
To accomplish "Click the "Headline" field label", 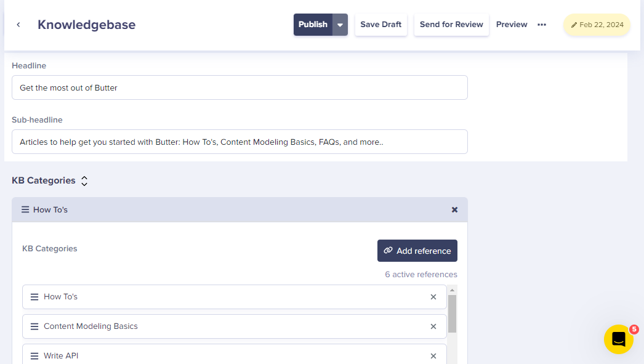I will click(x=29, y=66).
